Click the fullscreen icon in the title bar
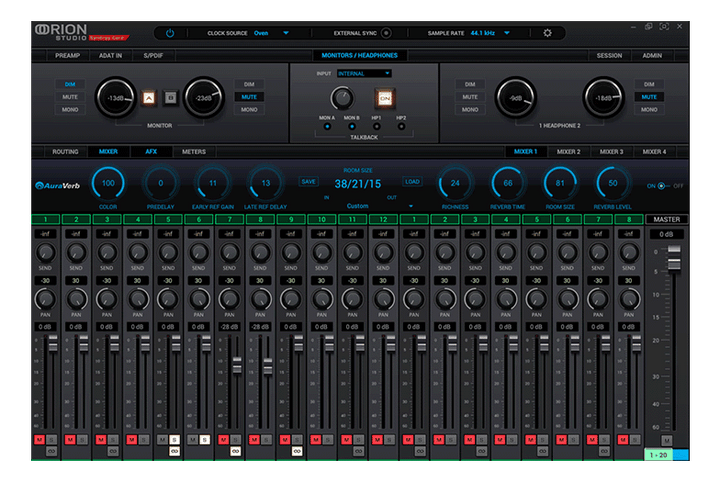 (664, 27)
